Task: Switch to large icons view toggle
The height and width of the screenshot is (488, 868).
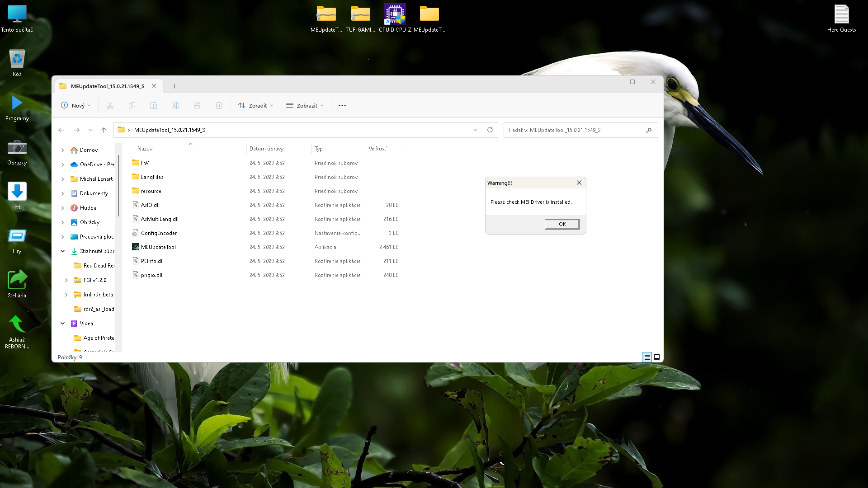Action: click(657, 357)
